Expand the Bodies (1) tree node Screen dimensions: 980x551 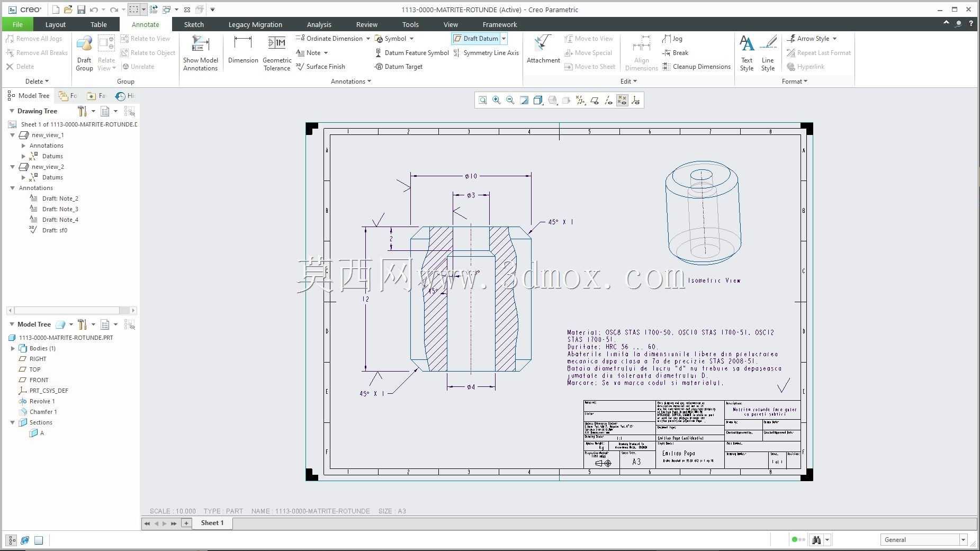(13, 348)
